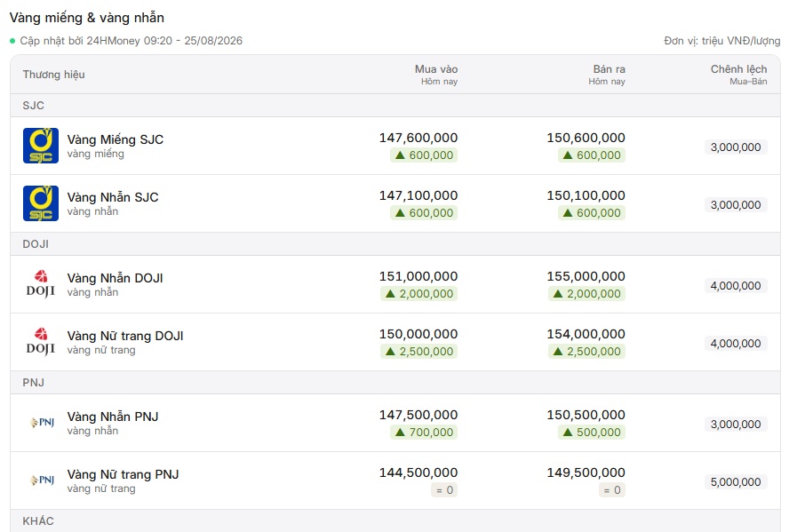Click the Cập nhật bởi 24HMoney timestamp

131,41
